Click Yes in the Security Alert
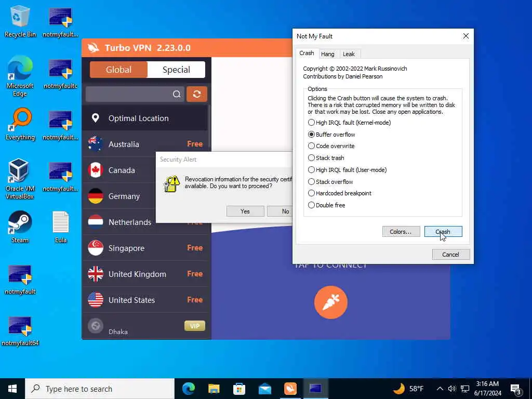 [245, 211]
